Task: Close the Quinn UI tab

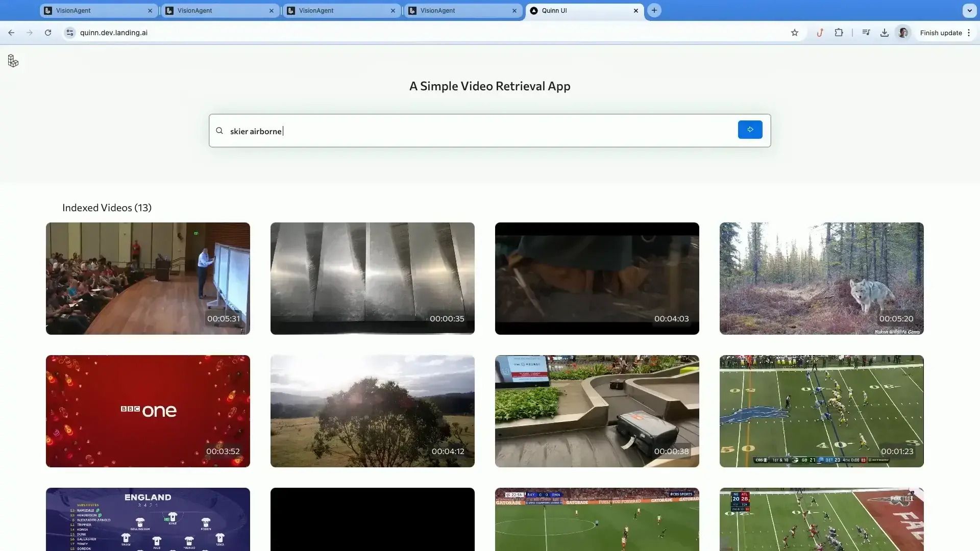Action: (636, 10)
